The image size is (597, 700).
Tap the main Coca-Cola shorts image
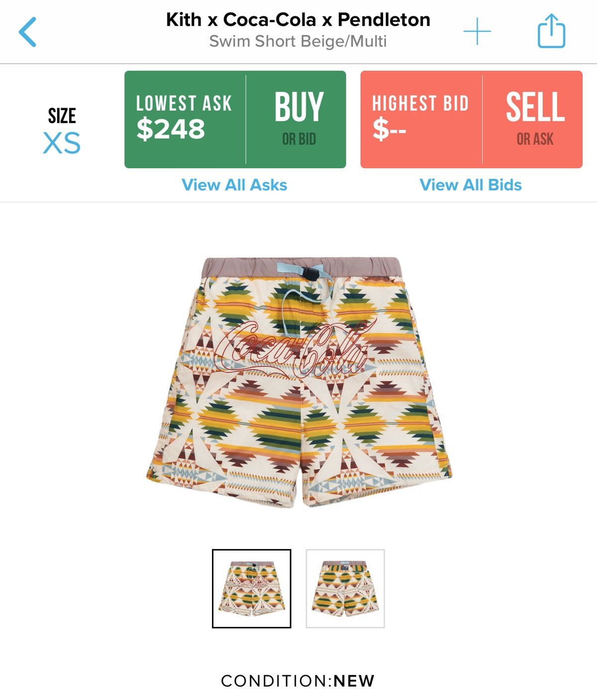tap(299, 382)
